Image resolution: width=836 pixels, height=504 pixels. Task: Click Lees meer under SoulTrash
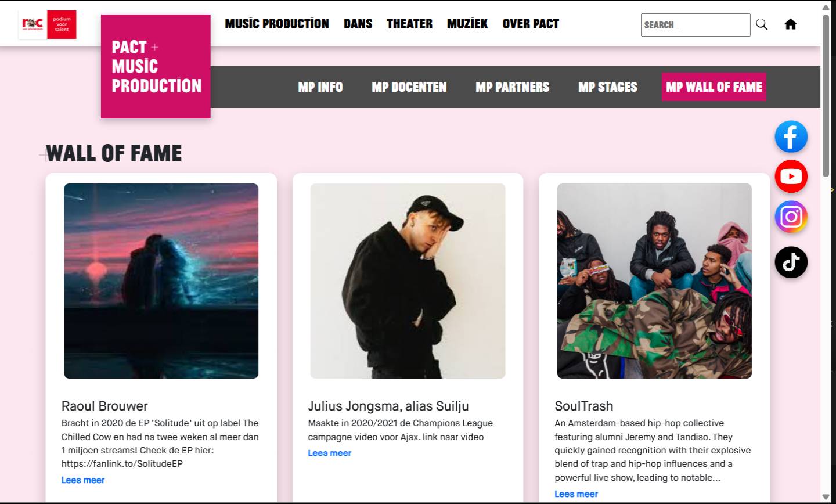[576, 494]
